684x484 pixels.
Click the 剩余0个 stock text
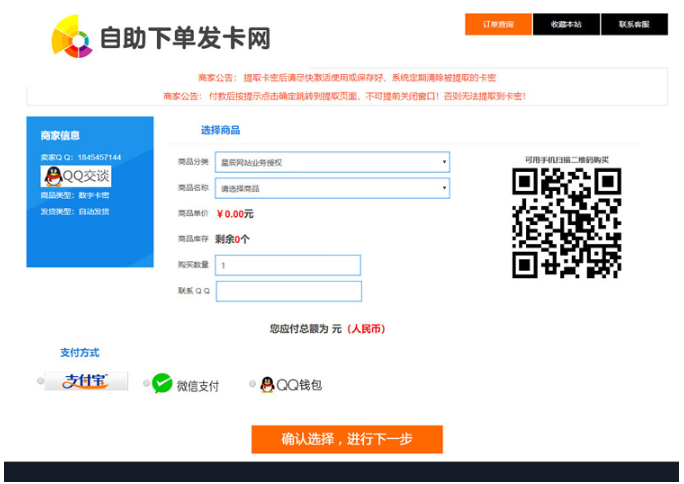(233, 239)
